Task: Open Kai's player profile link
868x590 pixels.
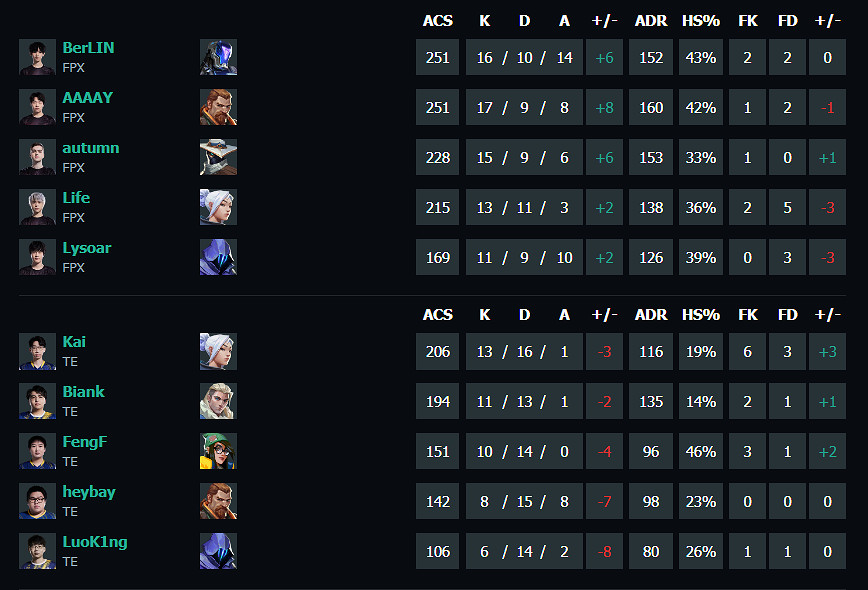Action: click(x=74, y=342)
